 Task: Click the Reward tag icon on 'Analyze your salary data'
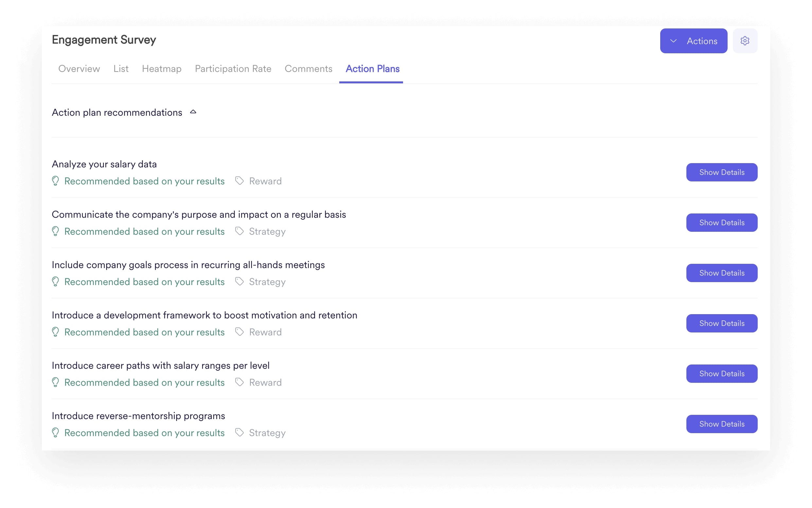point(239,181)
